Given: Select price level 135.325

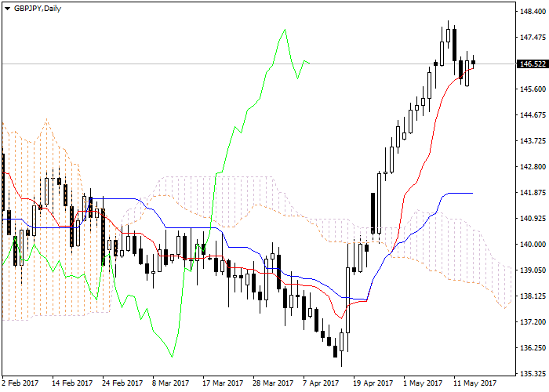Looking at the screenshot, I should click(x=533, y=374).
